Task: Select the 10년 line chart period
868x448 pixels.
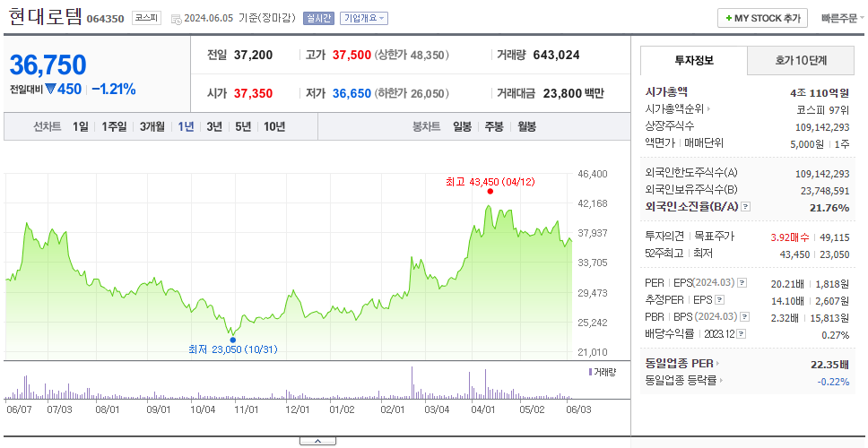Action: [x=274, y=126]
